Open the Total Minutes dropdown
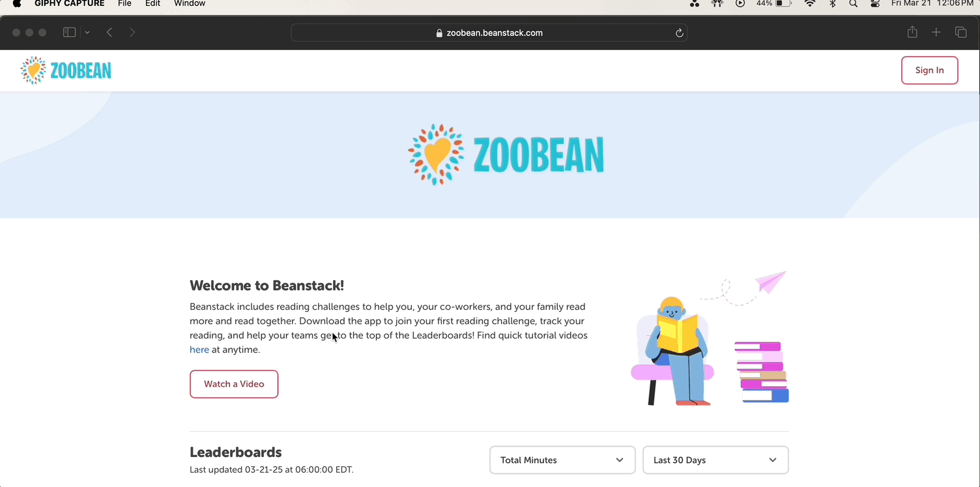This screenshot has height=487, width=980. (562, 460)
